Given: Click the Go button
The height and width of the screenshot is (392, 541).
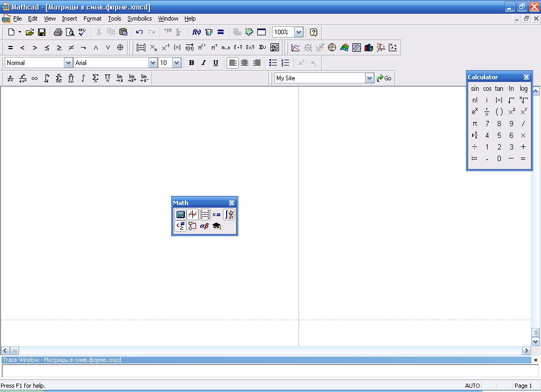Looking at the screenshot, I should pyautogui.click(x=384, y=78).
